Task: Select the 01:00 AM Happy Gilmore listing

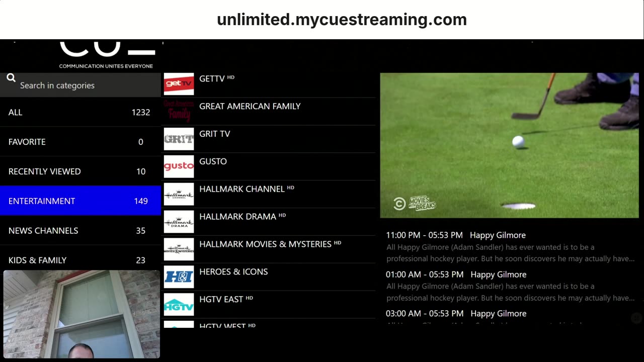Action: (510, 286)
